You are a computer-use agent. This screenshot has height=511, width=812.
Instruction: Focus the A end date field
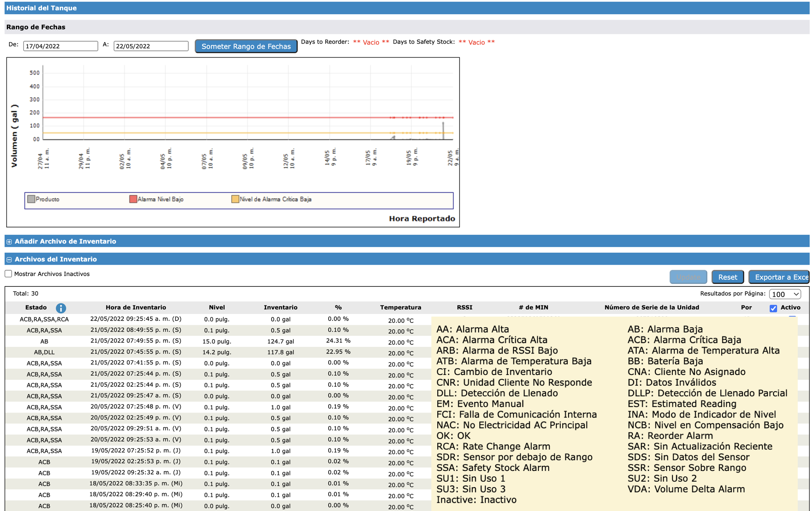(x=151, y=46)
